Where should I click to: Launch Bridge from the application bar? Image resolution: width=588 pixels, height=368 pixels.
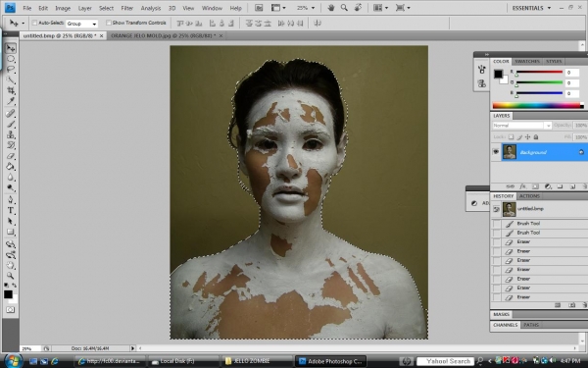click(x=259, y=8)
